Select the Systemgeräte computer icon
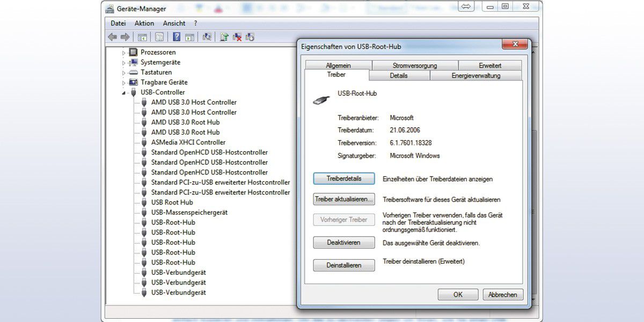The height and width of the screenshot is (322, 644). tap(134, 62)
